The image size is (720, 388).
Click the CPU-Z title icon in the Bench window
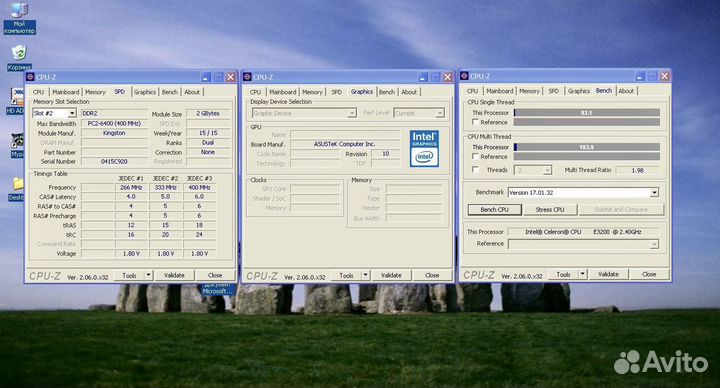click(x=464, y=76)
